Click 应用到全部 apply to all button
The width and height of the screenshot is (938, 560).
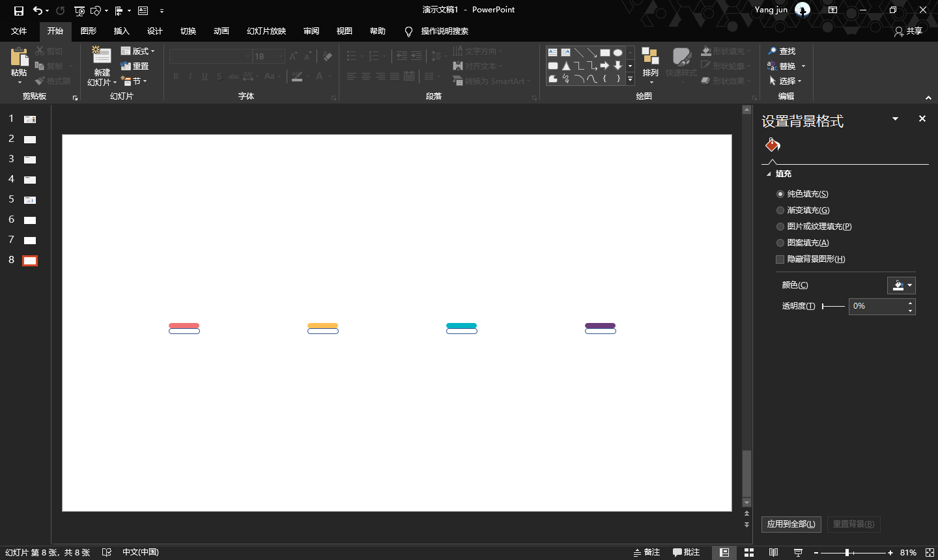coord(791,524)
